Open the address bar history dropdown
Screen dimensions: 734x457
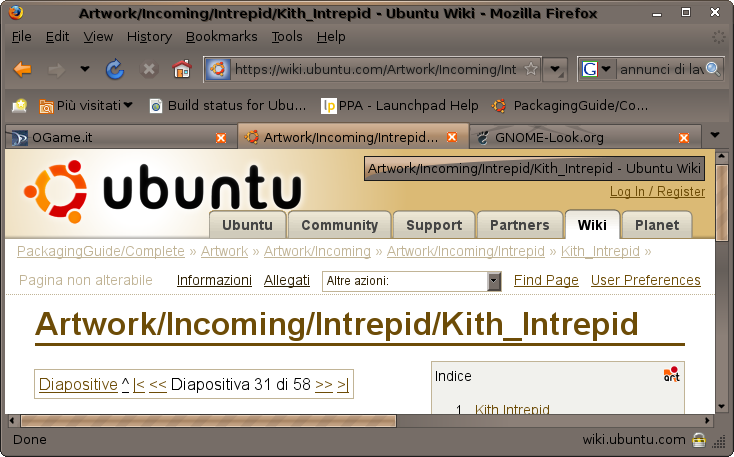click(x=555, y=70)
